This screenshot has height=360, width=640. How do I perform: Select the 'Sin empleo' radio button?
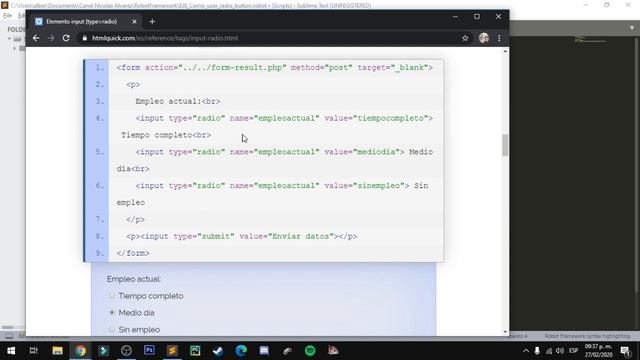click(x=111, y=329)
